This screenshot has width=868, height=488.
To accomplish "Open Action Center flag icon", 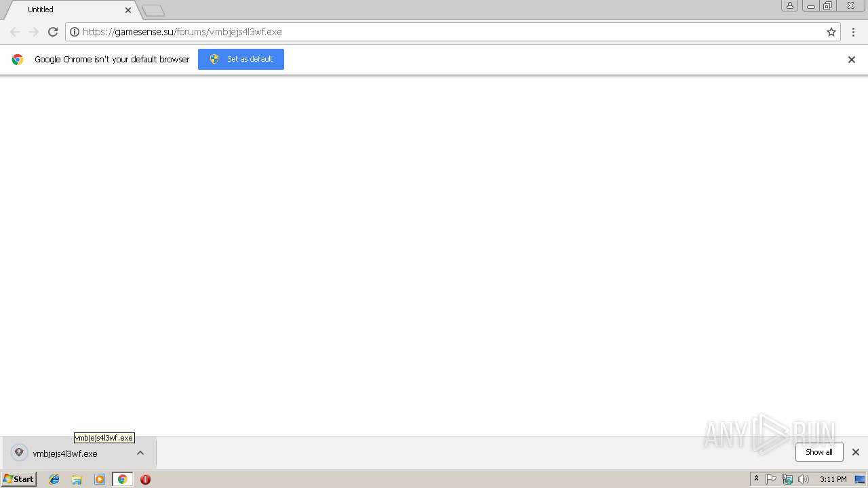I will coord(772,479).
